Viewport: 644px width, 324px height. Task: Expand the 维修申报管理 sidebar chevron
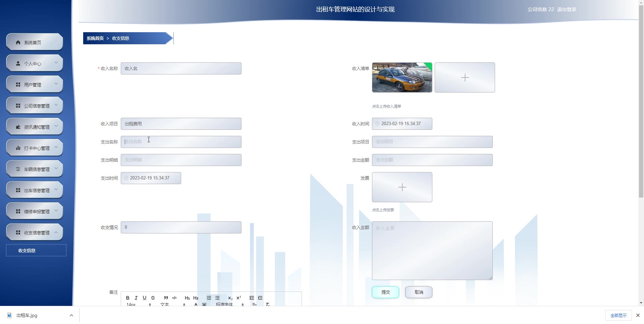pyautogui.click(x=56, y=211)
